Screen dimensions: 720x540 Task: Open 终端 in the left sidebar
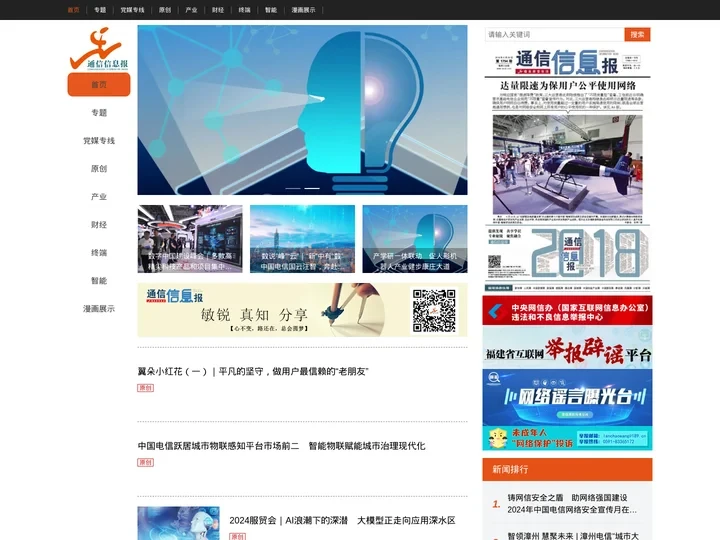pos(99,253)
